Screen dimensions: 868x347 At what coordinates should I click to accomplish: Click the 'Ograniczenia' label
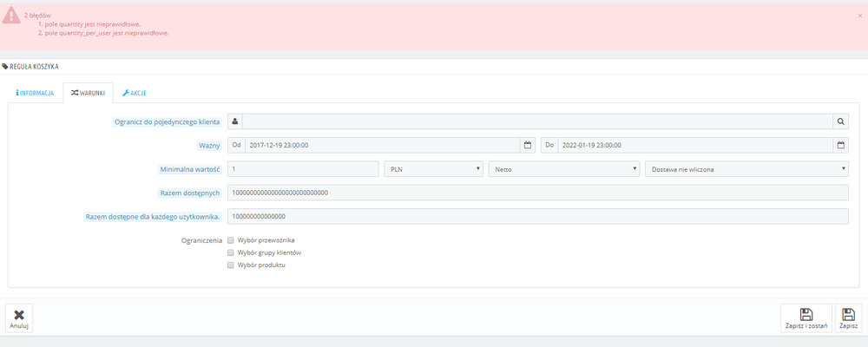click(202, 241)
